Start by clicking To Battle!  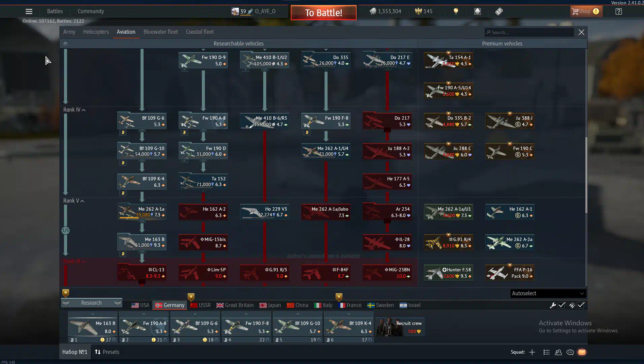[x=324, y=13]
